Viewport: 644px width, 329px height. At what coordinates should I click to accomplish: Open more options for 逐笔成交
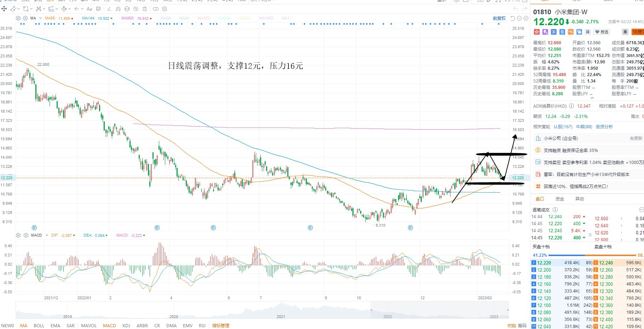642,210
